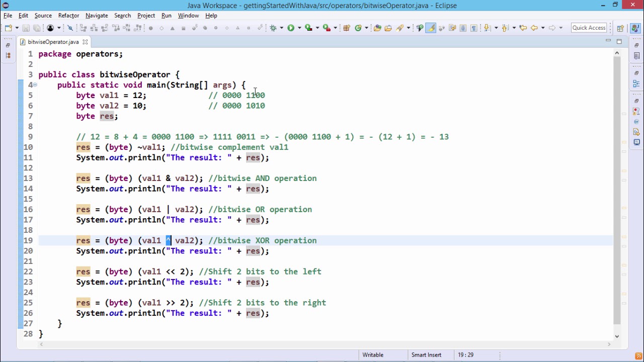Open the New wizard dropdown arrow
The image size is (644, 362).
coord(17,28)
